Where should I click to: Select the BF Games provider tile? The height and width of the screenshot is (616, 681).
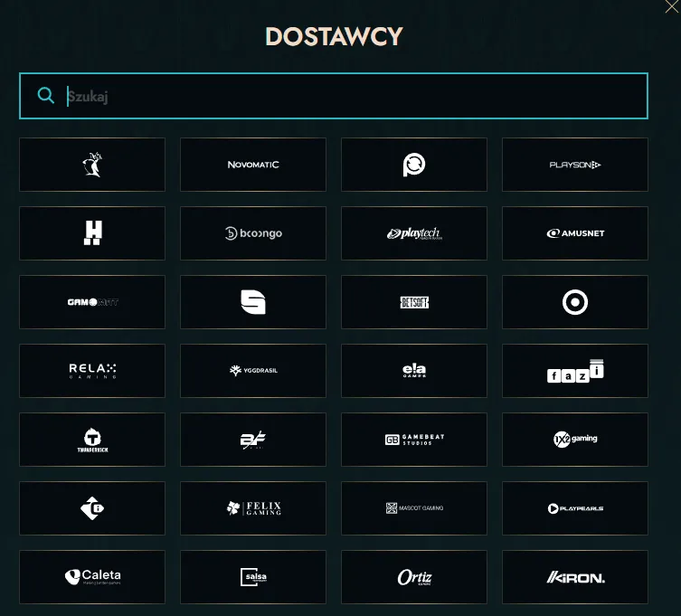pos(253,440)
